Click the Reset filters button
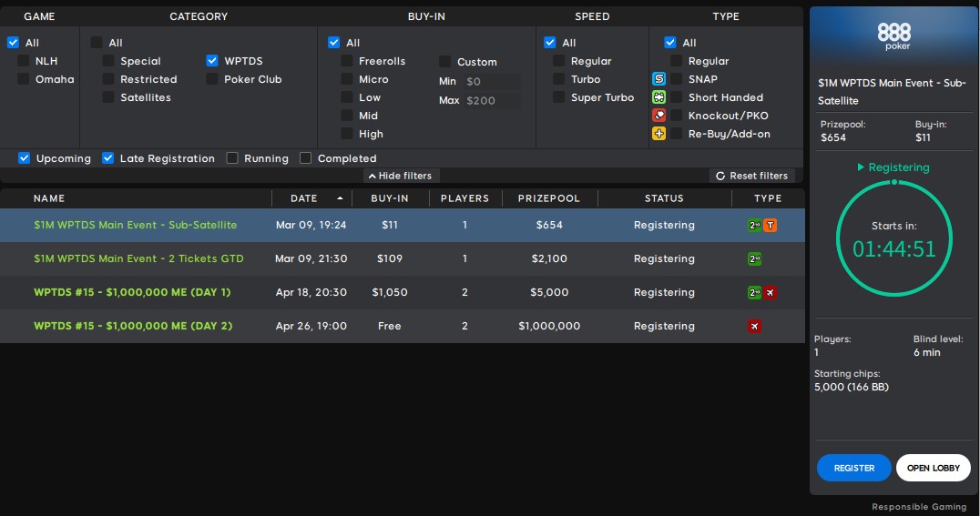Viewport: 980px width, 516px height. click(x=752, y=176)
